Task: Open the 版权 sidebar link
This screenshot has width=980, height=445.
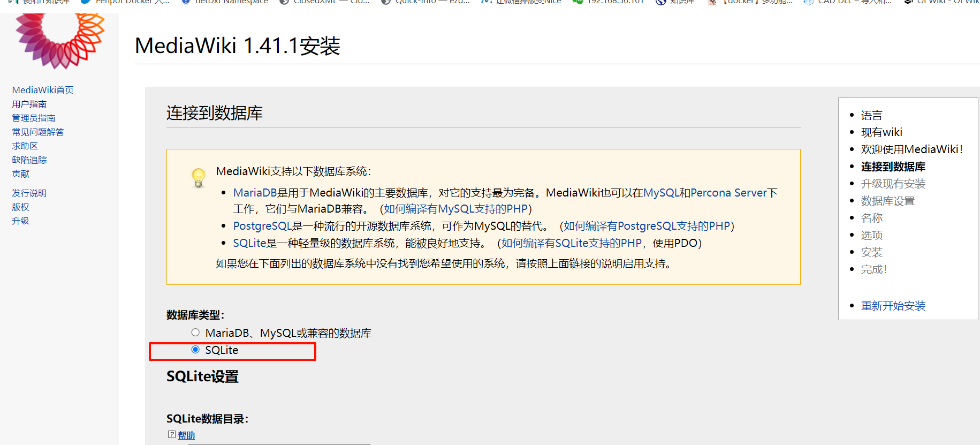Action: (21, 207)
